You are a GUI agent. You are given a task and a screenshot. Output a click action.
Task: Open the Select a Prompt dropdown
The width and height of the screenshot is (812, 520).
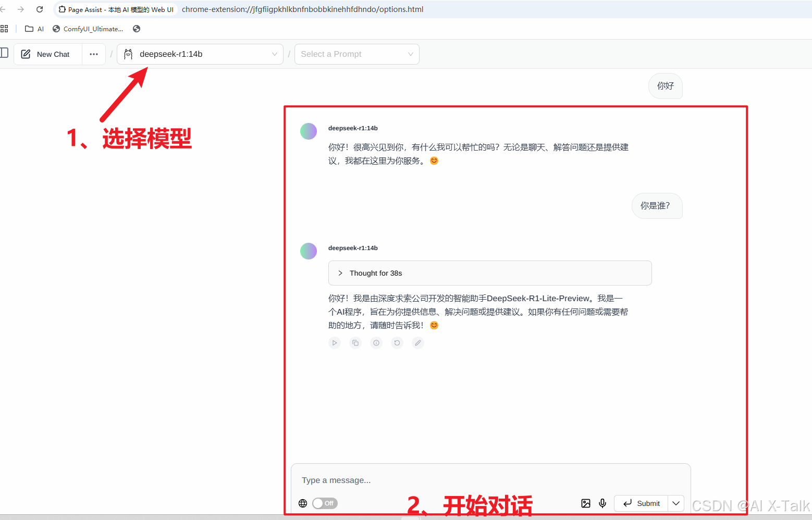(x=357, y=54)
